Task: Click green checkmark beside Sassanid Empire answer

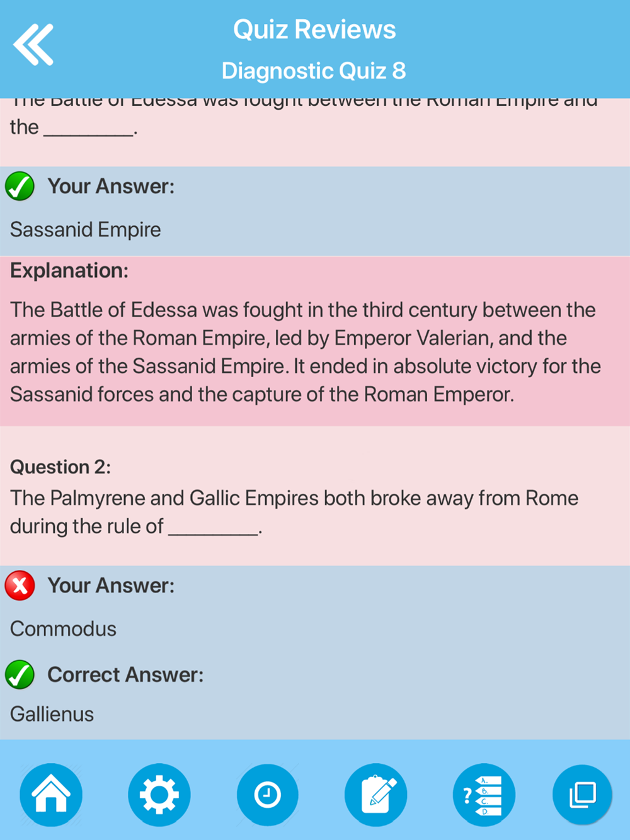Action: click(x=20, y=186)
